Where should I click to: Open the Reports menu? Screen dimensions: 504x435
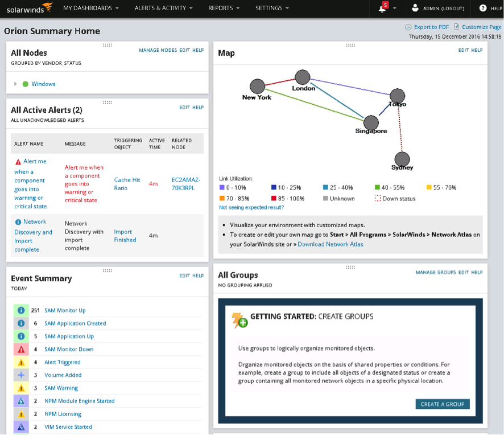click(x=224, y=8)
